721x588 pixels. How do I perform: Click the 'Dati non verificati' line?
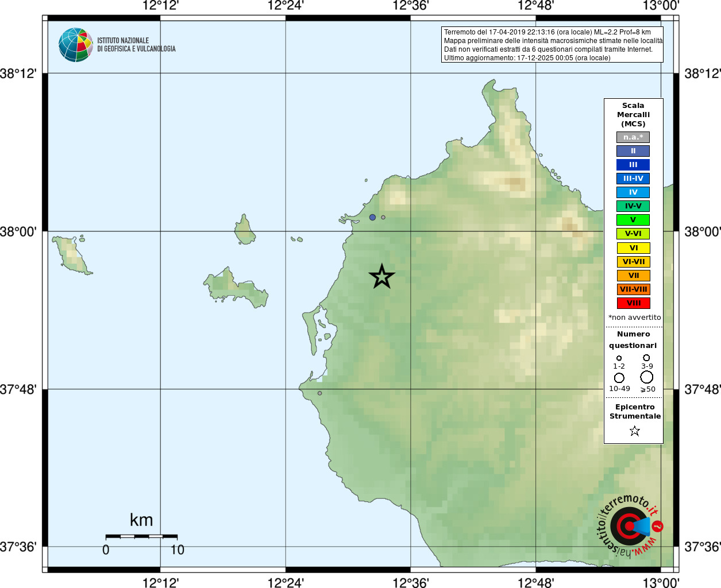(548, 49)
